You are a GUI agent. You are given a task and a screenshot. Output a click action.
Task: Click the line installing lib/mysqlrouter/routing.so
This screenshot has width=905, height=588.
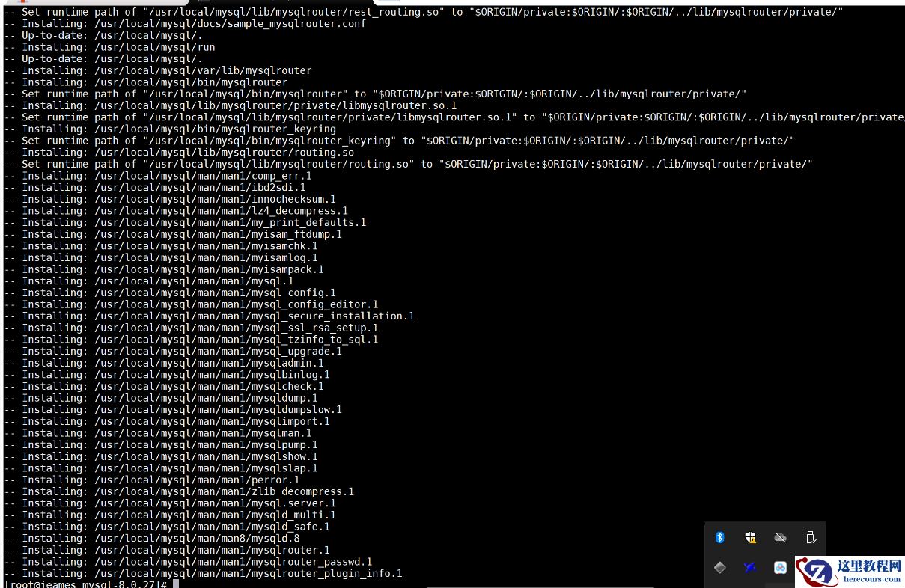(179, 153)
